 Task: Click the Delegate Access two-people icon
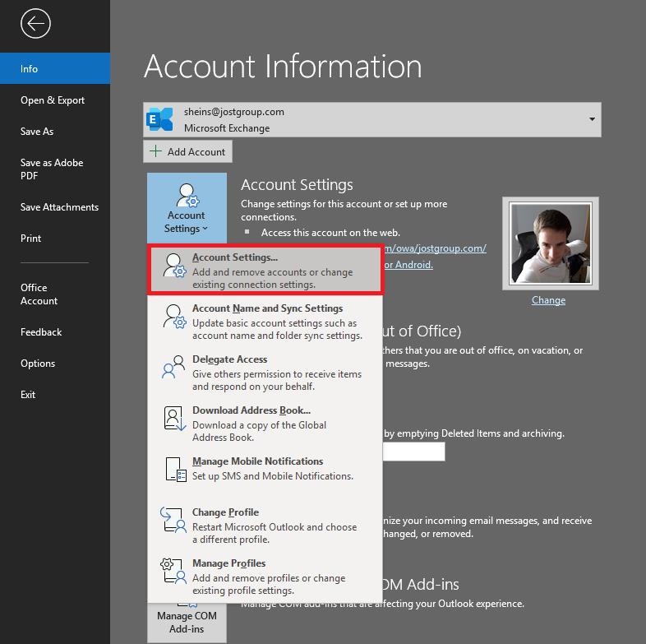click(173, 367)
